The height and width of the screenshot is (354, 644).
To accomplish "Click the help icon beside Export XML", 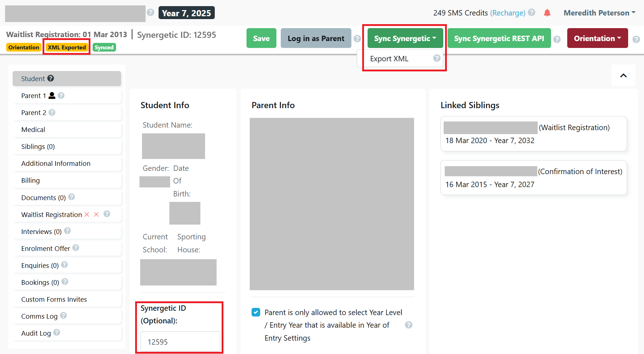I will [437, 58].
